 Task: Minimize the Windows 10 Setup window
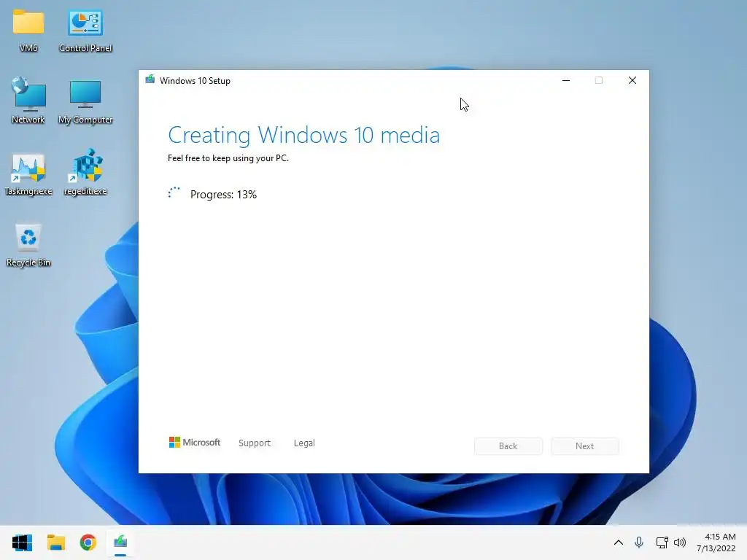(x=566, y=80)
